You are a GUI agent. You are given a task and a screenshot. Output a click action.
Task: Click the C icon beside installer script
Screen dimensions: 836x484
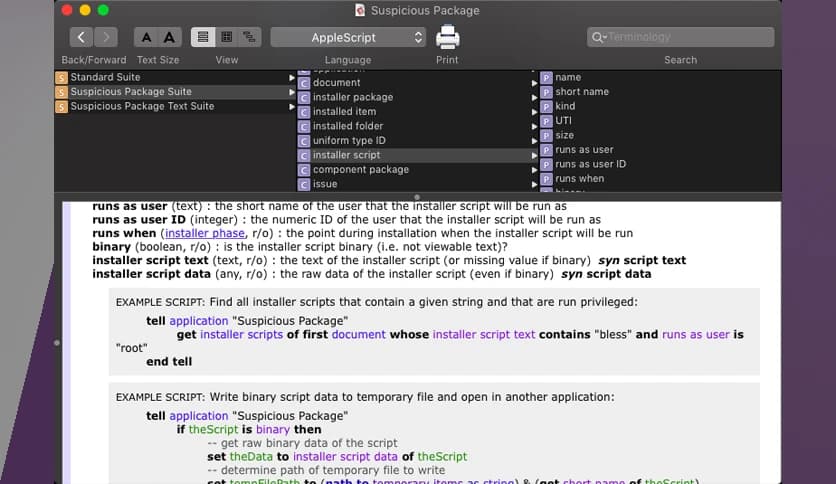point(304,156)
